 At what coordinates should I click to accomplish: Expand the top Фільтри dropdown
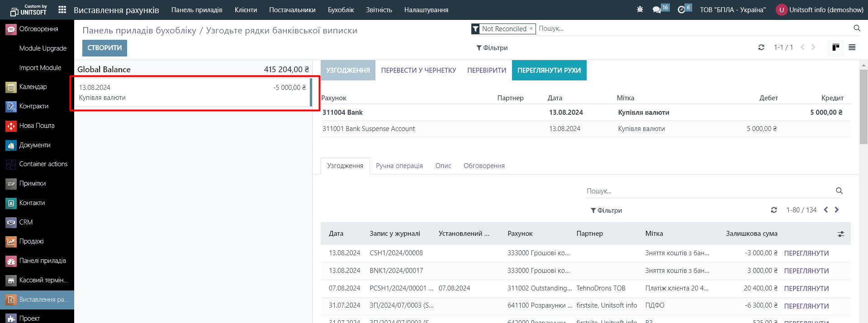point(492,48)
